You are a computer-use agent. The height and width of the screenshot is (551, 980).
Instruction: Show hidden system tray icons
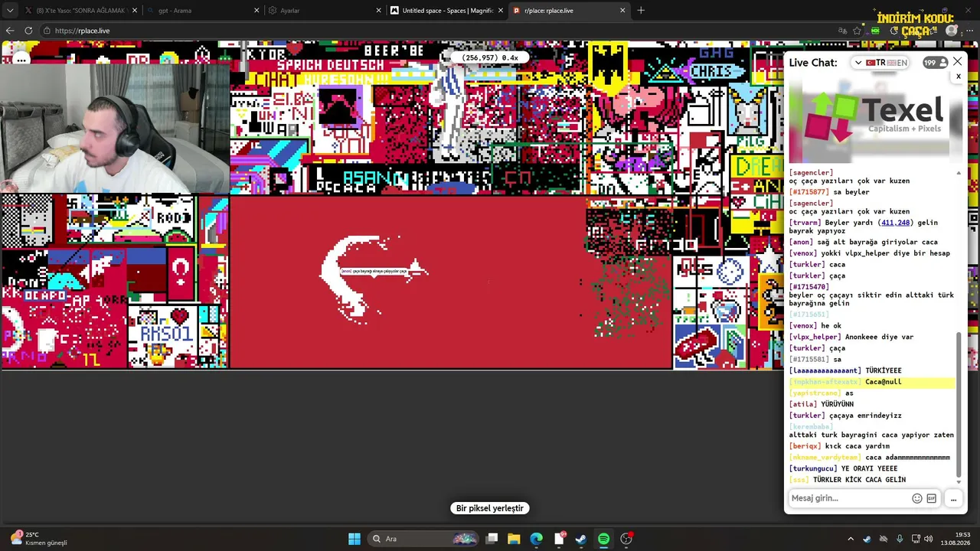(x=850, y=539)
